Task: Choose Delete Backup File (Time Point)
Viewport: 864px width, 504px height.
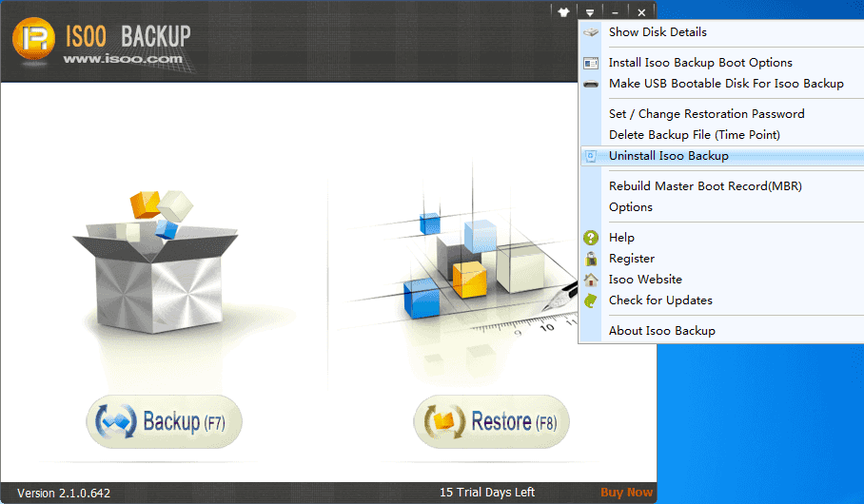Action: coord(694,135)
